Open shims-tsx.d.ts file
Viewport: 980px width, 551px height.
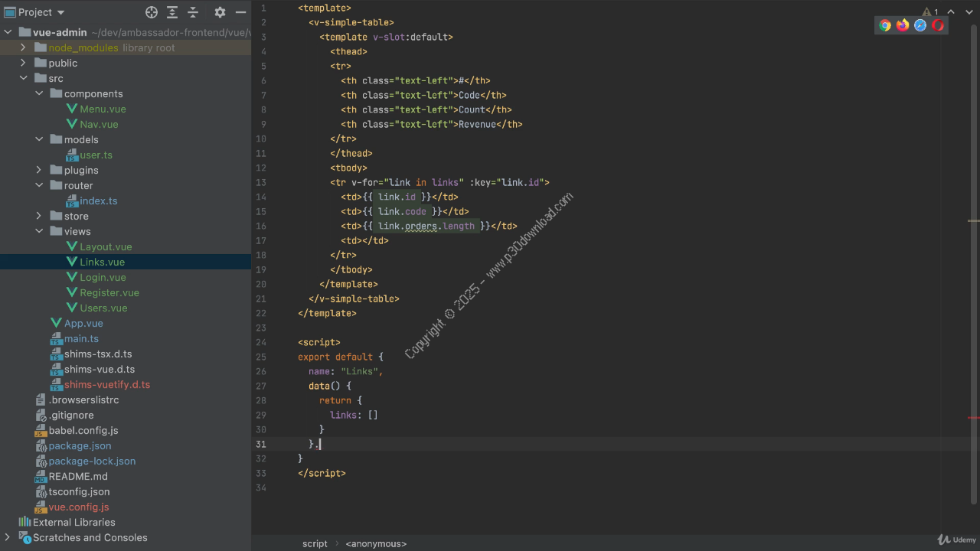[x=98, y=354]
